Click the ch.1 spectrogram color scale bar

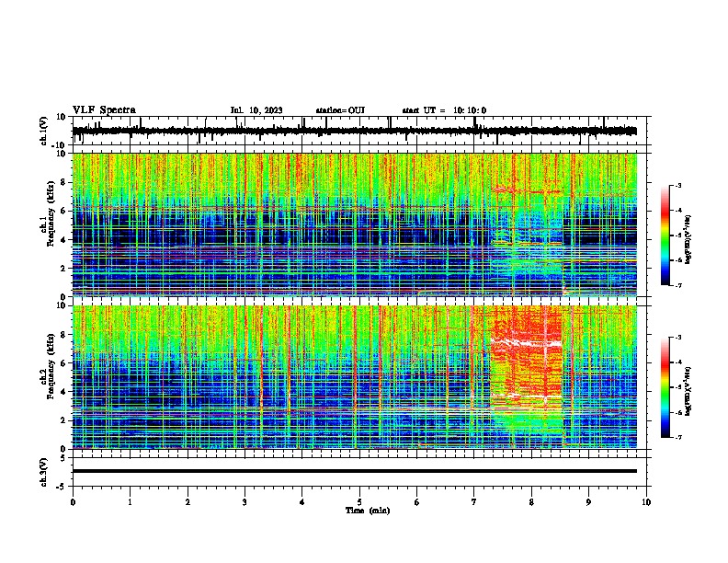pos(665,236)
